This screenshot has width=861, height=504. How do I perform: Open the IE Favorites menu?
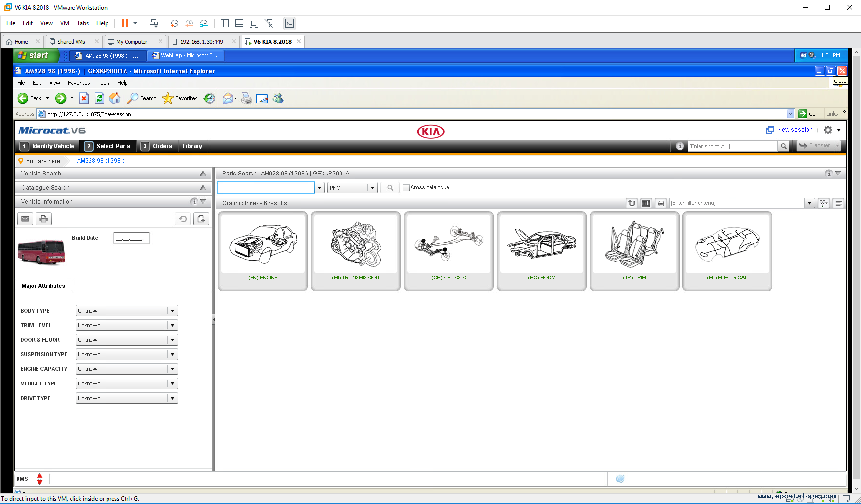[x=78, y=83]
